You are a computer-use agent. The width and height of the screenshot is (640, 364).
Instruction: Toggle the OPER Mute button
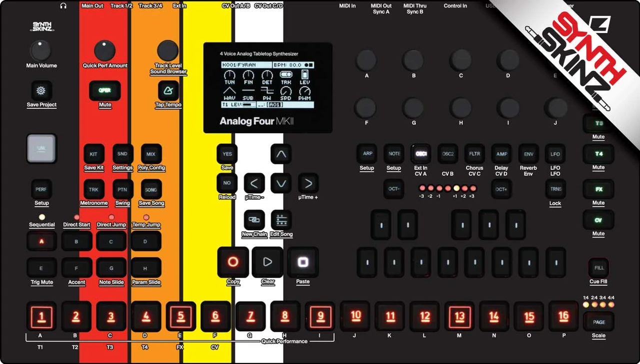pyautogui.click(x=105, y=91)
